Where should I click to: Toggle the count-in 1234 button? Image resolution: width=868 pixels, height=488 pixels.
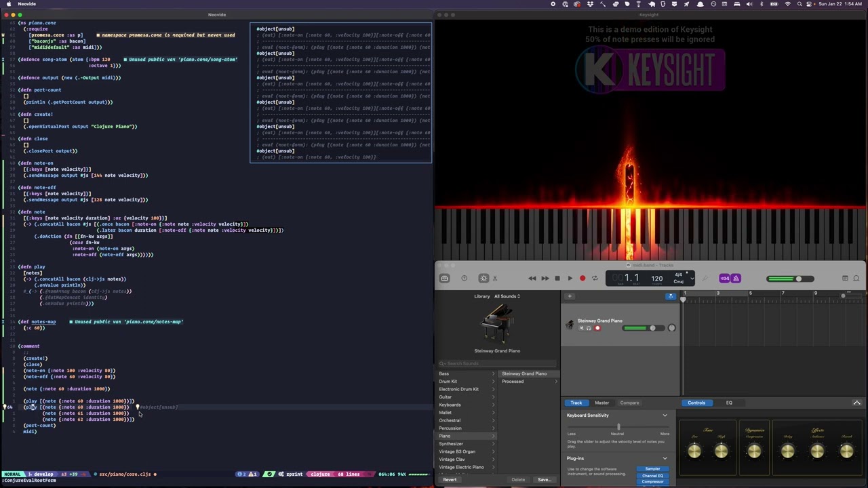click(724, 279)
